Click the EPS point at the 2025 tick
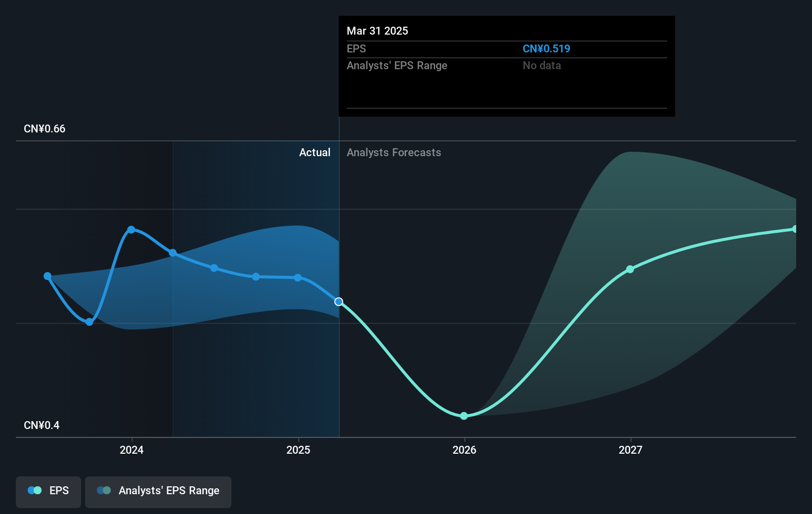812x514 pixels. click(298, 278)
